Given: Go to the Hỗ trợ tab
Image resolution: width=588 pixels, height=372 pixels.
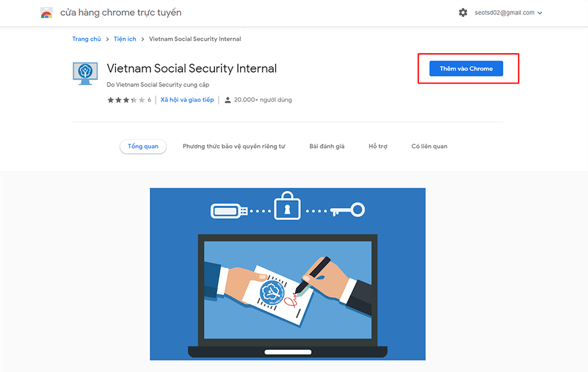Looking at the screenshot, I should click(378, 146).
